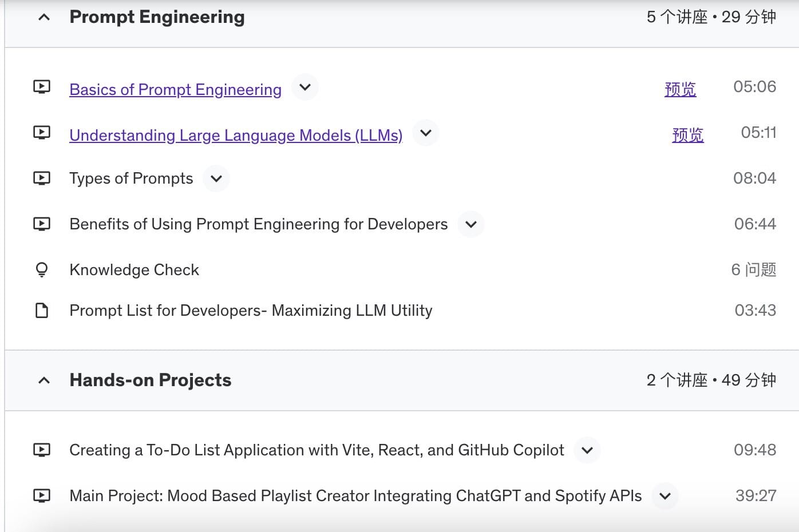Click 预览 preview link for LLMs lecture
The image size is (799, 532).
pyautogui.click(x=687, y=135)
